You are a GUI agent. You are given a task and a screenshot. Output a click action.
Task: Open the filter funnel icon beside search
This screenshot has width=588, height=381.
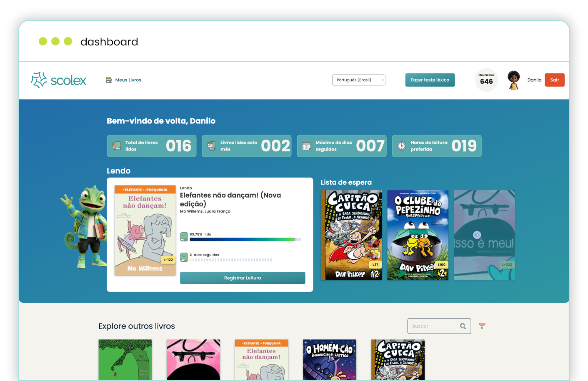(482, 326)
